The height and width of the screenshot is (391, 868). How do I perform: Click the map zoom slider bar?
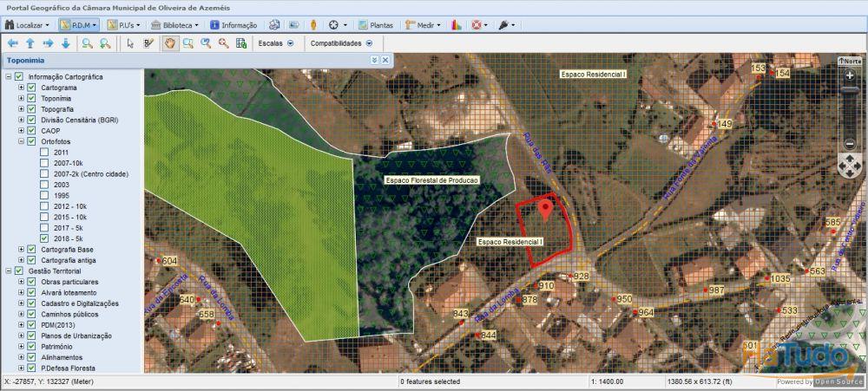coord(849,110)
